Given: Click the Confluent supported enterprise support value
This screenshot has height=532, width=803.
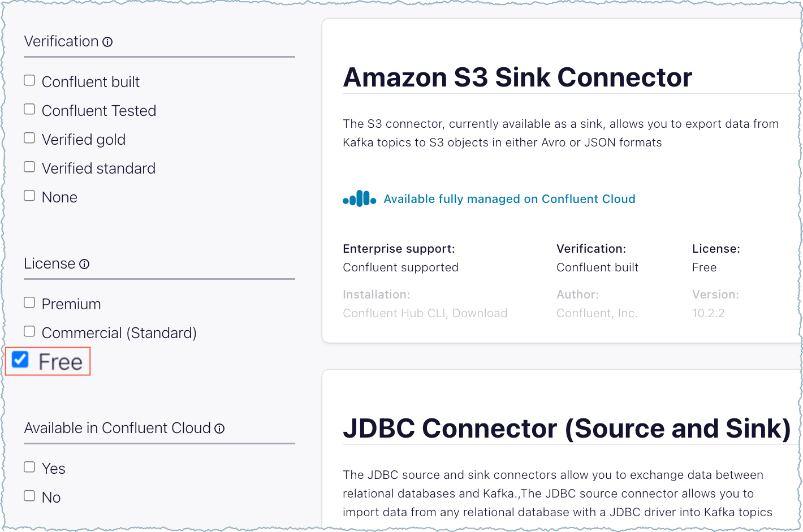Looking at the screenshot, I should coord(400,267).
